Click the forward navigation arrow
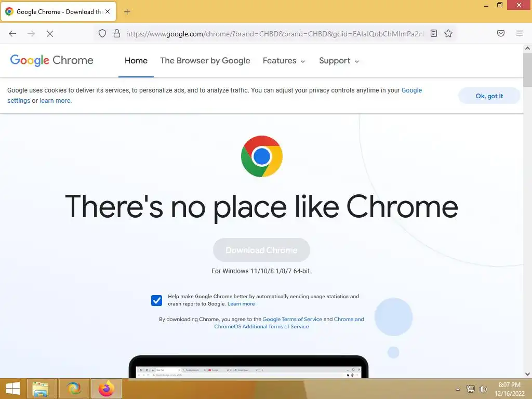The image size is (532, 399). coord(31,34)
